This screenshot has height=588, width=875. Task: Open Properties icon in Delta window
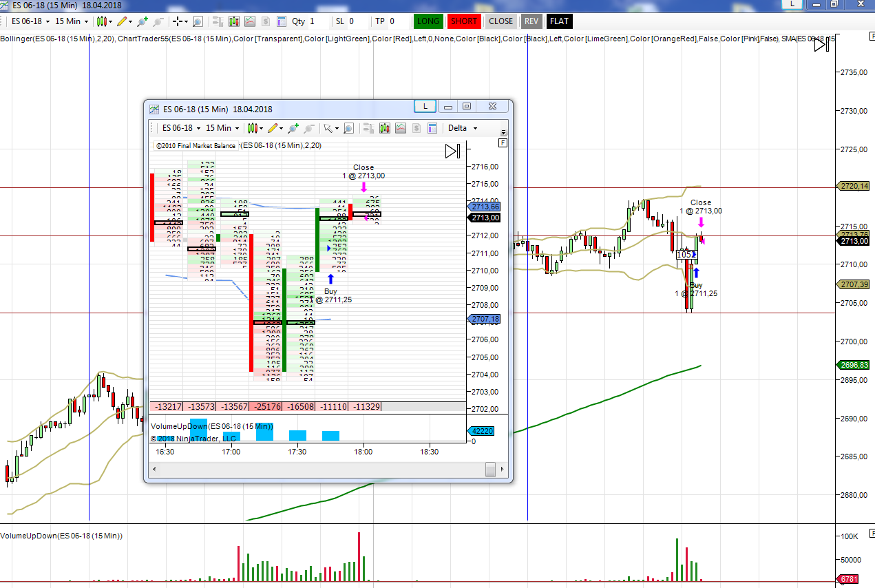click(432, 128)
